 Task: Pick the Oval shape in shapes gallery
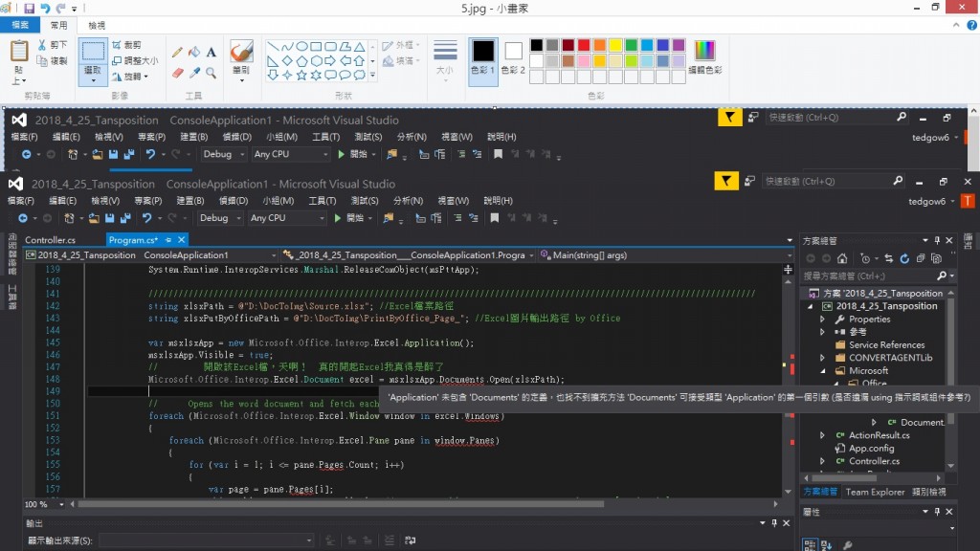[301, 46]
